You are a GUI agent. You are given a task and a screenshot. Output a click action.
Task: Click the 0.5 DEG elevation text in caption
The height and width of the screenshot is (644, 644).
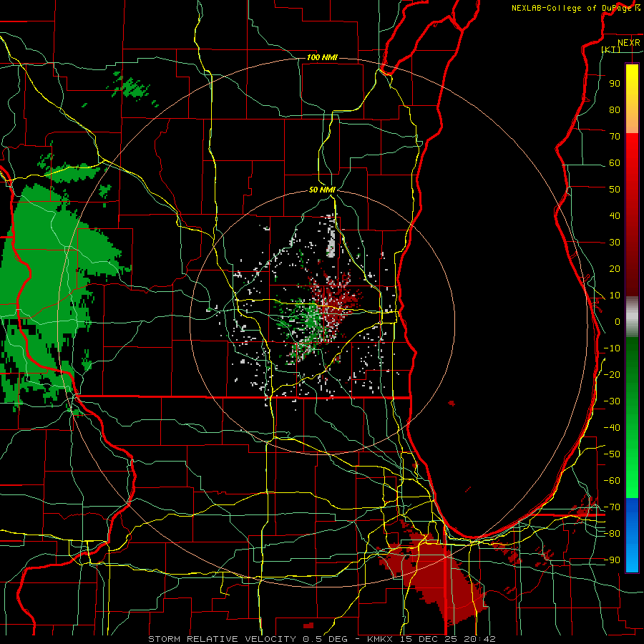pyautogui.click(x=325, y=639)
